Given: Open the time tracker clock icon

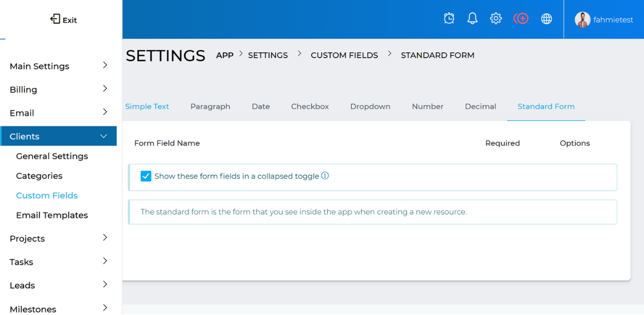Looking at the screenshot, I should [449, 19].
